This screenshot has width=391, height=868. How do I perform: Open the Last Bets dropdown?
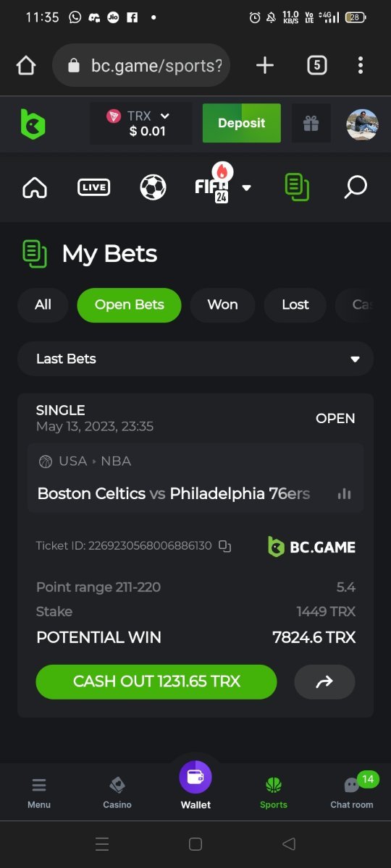pyautogui.click(x=195, y=359)
